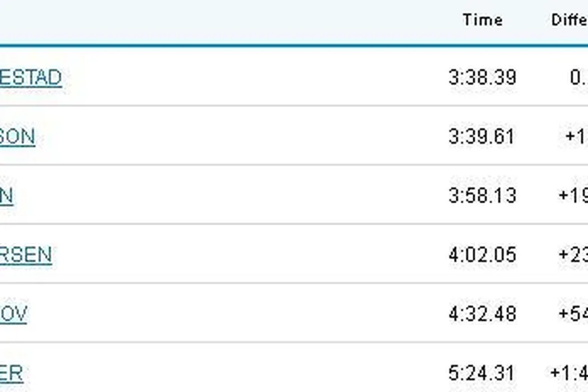Screen dimensions: 588x392
Task: Open the athlete link ending in ESTAD
Action: [30, 77]
